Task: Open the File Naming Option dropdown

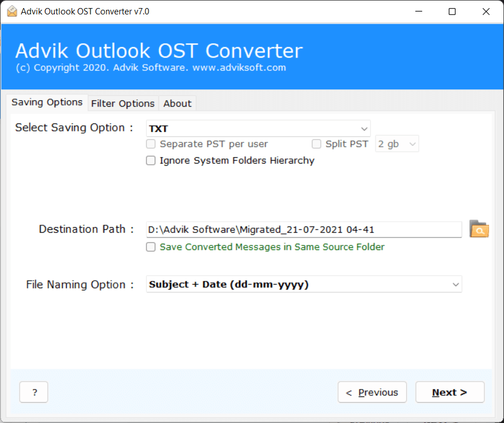Action: coord(304,284)
